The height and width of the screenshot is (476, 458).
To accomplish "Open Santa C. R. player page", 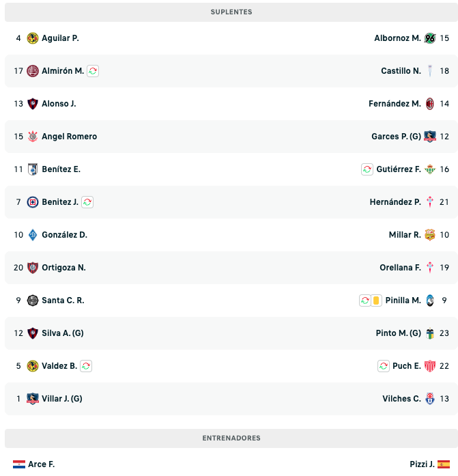I will 63,300.
